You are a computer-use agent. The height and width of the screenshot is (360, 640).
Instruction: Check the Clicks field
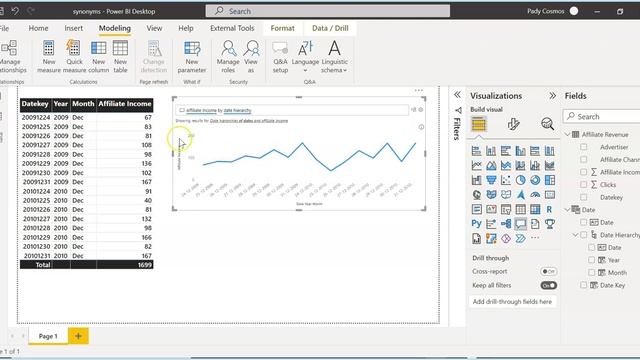(584, 184)
